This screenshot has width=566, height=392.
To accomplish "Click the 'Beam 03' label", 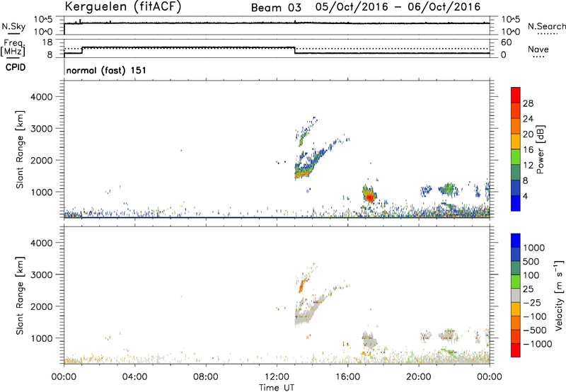I will coord(276,8).
